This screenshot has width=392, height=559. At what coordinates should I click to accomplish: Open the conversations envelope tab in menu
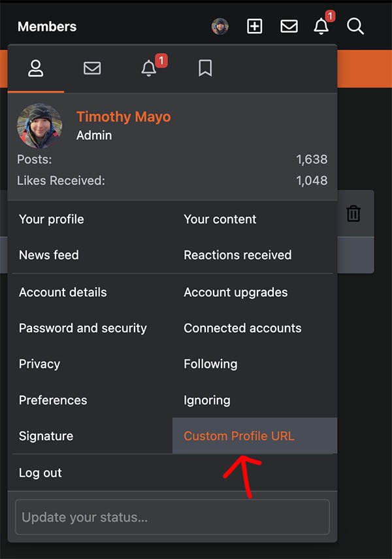click(x=92, y=68)
